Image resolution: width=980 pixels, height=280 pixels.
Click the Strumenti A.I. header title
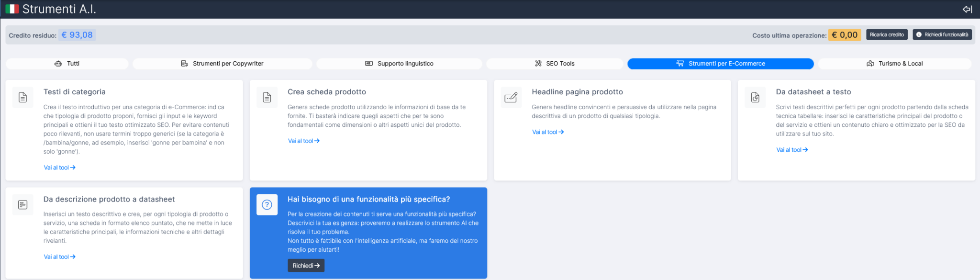59,9
